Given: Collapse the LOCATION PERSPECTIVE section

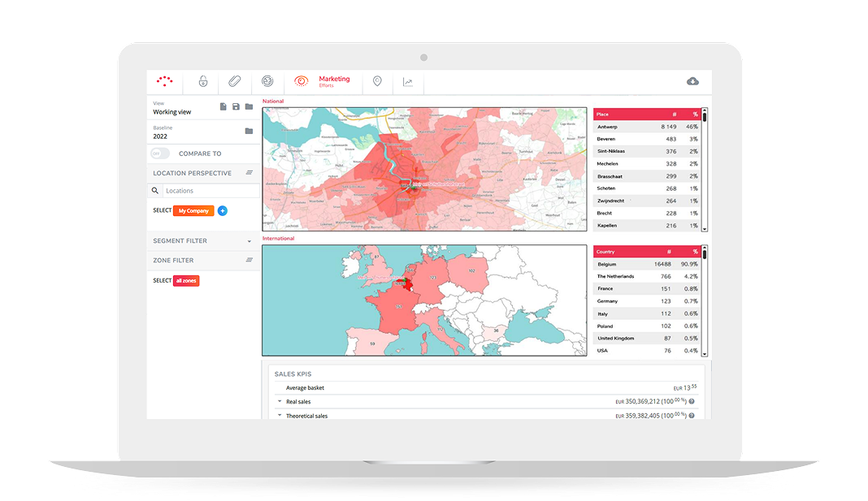Looking at the screenshot, I should coord(250,173).
